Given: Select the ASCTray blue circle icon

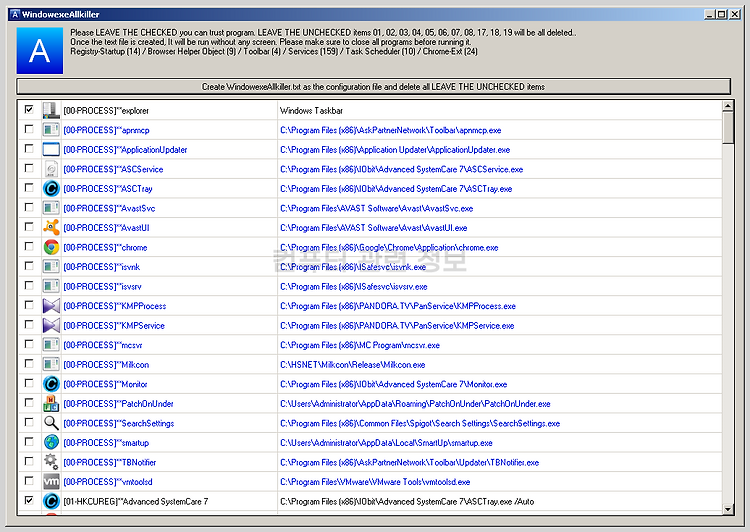Looking at the screenshot, I should point(51,188).
